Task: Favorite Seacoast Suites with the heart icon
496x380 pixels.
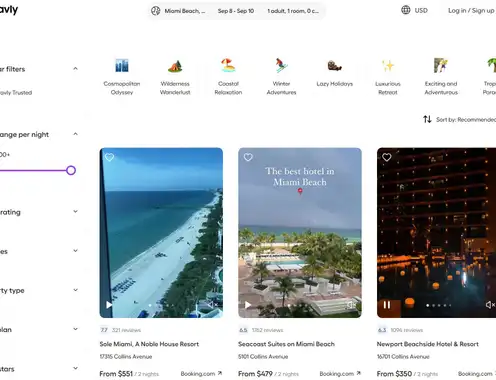Action: click(x=248, y=157)
